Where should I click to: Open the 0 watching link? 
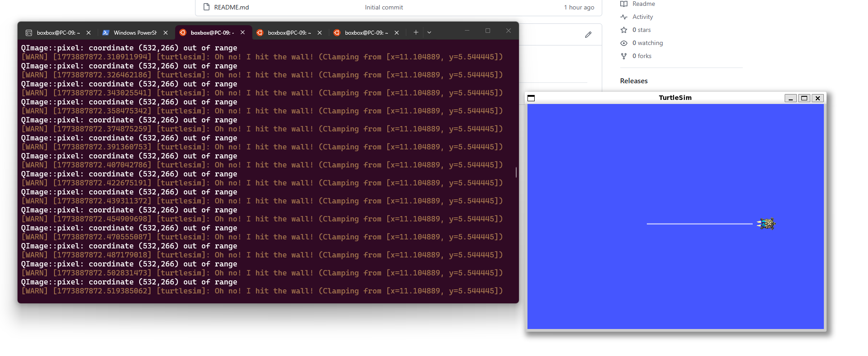(x=648, y=43)
